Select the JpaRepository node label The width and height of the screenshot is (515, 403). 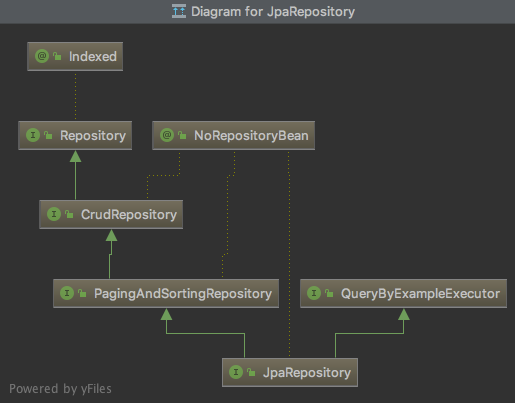(x=307, y=372)
